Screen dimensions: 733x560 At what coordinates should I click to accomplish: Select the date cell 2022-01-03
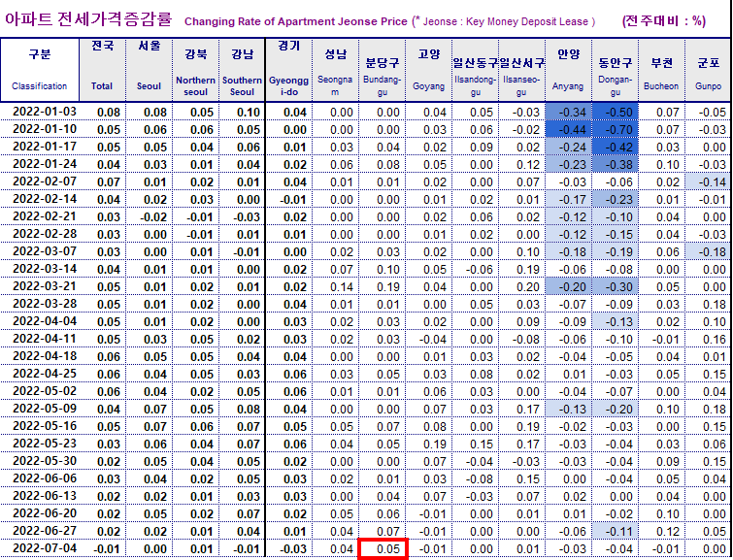click(x=40, y=112)
